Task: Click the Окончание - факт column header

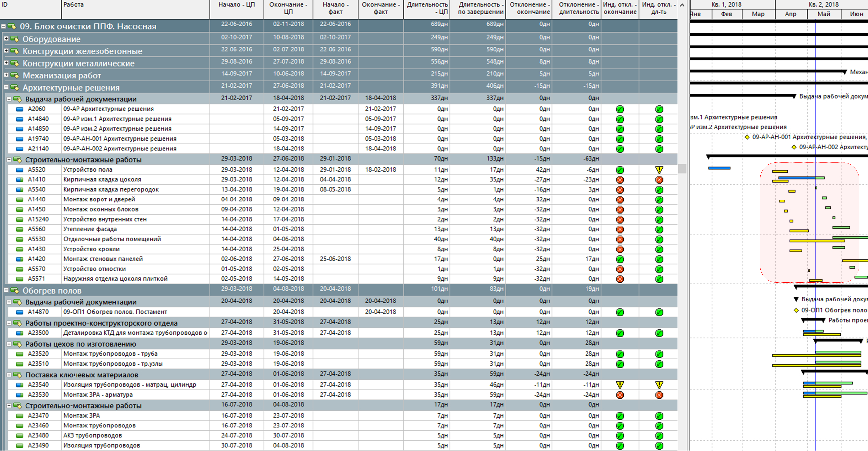Action: (x=381, y=9)
